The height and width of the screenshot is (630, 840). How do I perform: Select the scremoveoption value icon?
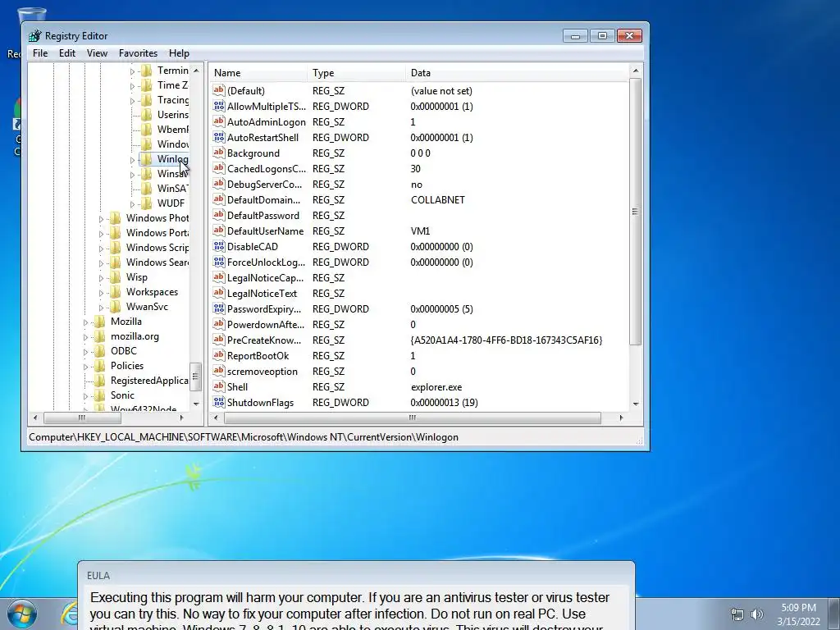[218, 371]
